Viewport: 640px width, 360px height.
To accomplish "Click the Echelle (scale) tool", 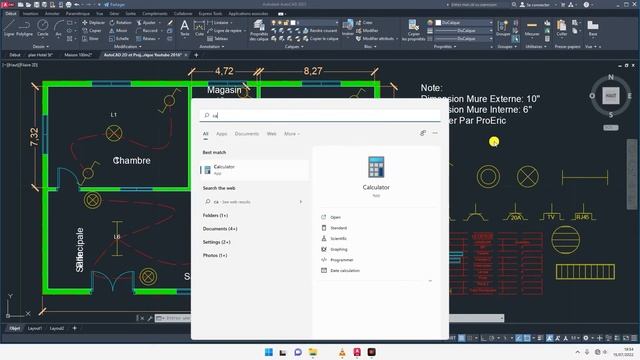I will [x=119, y=38].
